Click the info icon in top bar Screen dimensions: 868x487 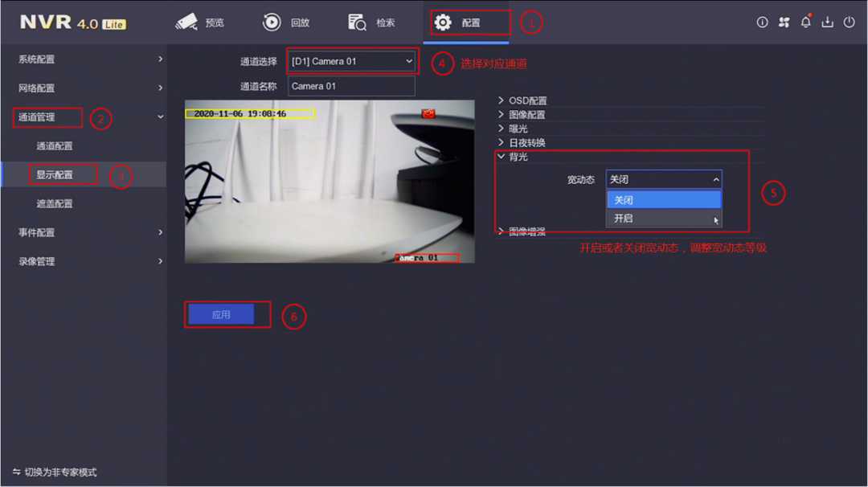tap(762, 23)
